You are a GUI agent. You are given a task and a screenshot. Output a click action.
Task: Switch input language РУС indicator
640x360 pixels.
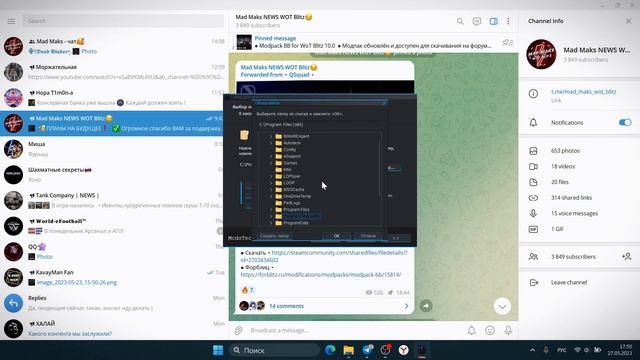click(562, 350)
